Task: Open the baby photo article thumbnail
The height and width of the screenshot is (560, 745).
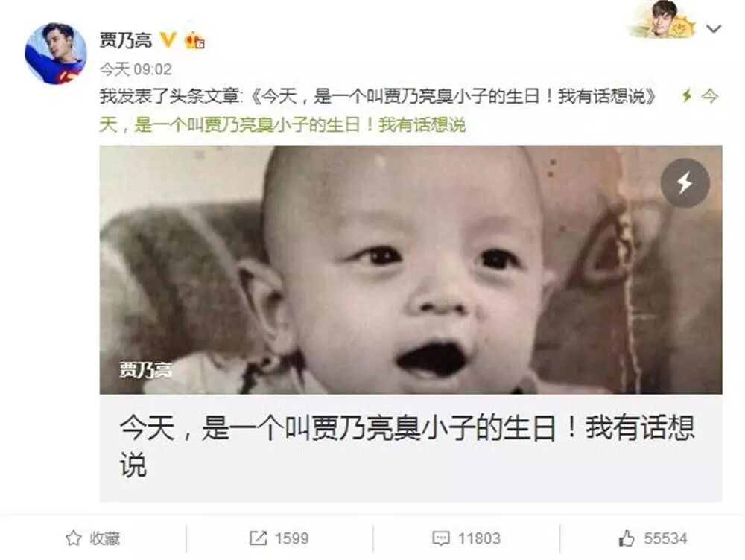Action: [411, 270]
